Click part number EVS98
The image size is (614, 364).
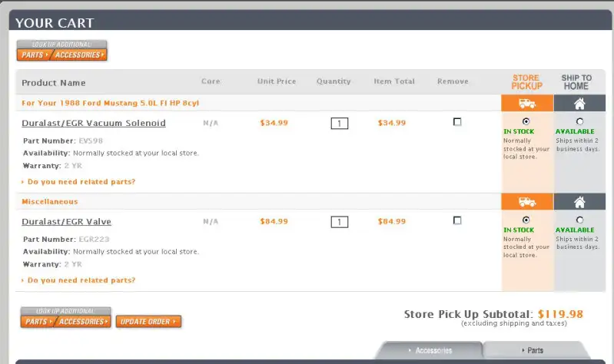[91, 141]
